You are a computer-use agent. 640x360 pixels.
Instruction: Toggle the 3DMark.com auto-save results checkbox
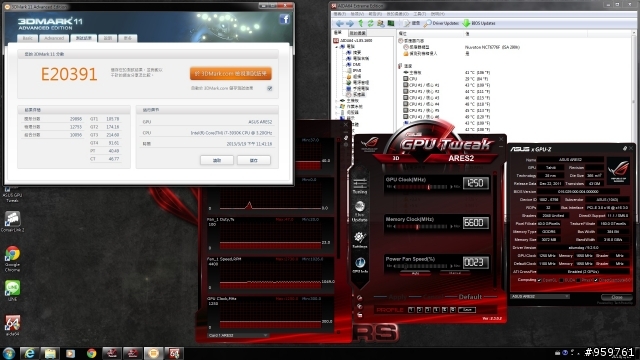click(x=270, y=88)
